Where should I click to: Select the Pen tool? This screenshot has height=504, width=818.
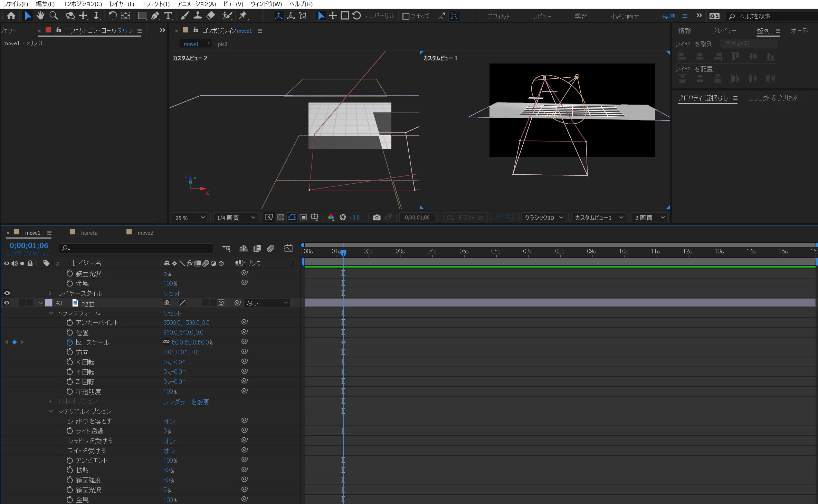coord(155,16)
